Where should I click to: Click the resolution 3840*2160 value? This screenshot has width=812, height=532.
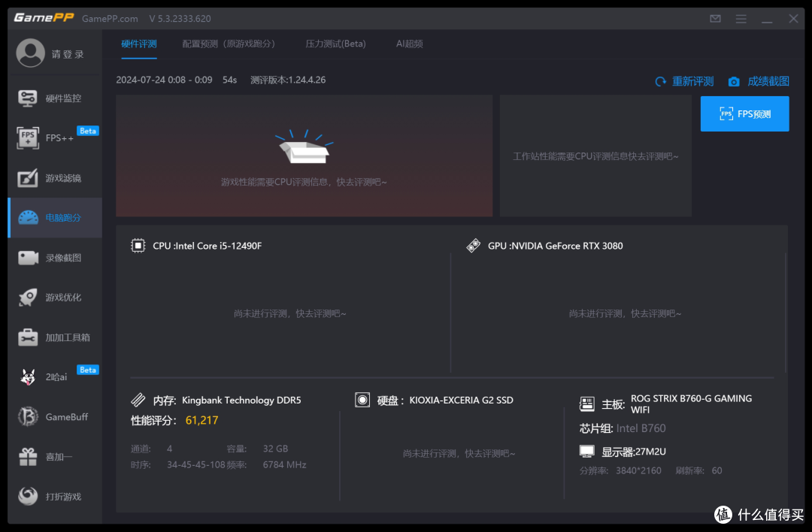(638, 471)
